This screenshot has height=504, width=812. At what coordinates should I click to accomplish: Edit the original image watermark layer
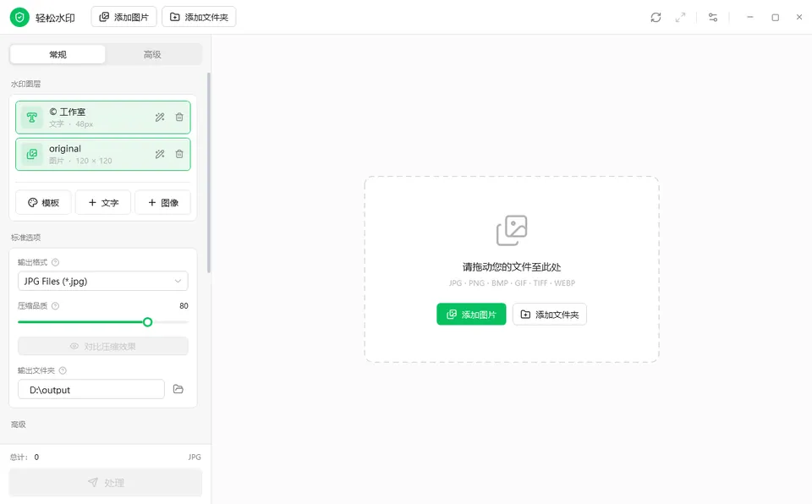click(x=160, y=155)
